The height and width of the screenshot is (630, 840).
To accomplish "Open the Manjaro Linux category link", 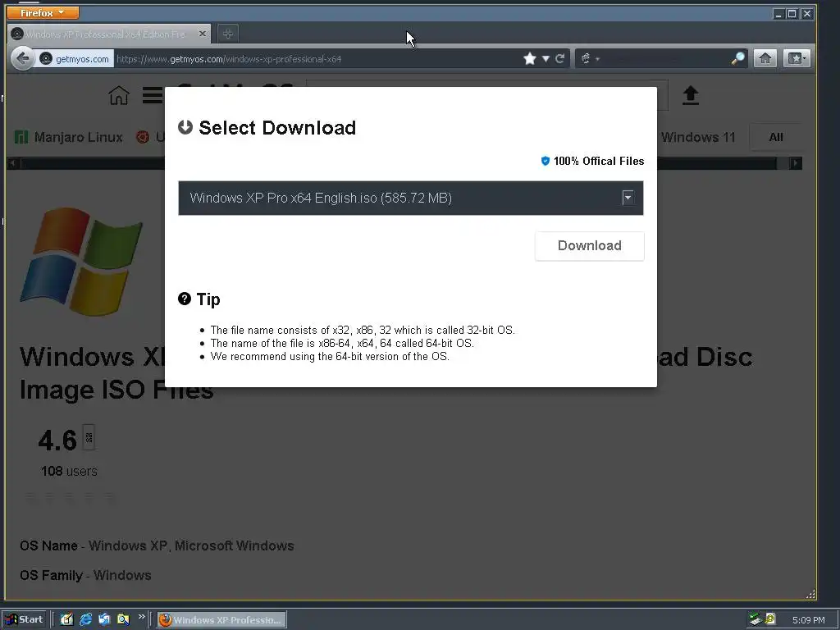I will 69,137.
